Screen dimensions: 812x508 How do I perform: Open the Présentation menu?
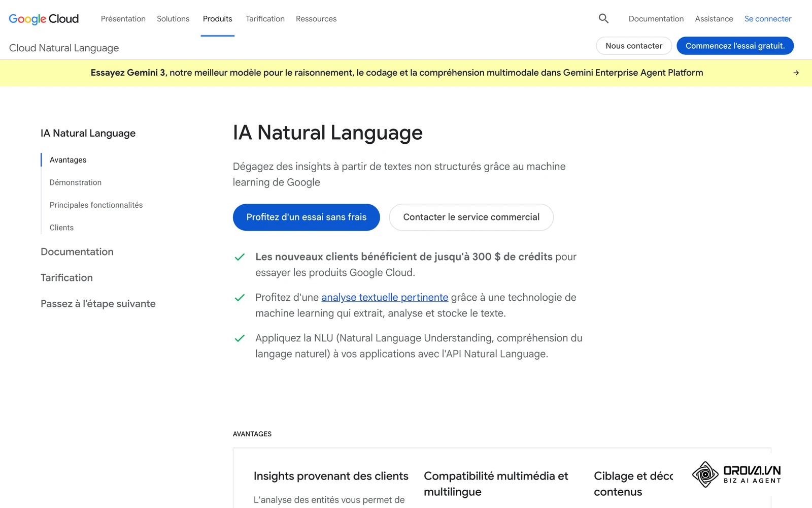(x=123, y=19)
